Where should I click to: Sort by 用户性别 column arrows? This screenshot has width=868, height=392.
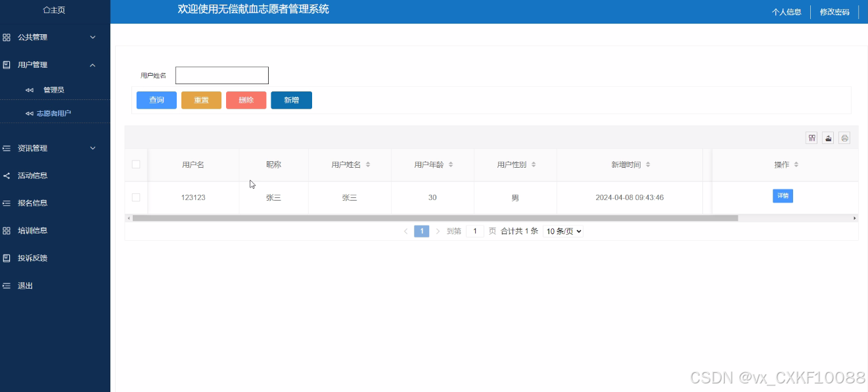pos(534,164)
